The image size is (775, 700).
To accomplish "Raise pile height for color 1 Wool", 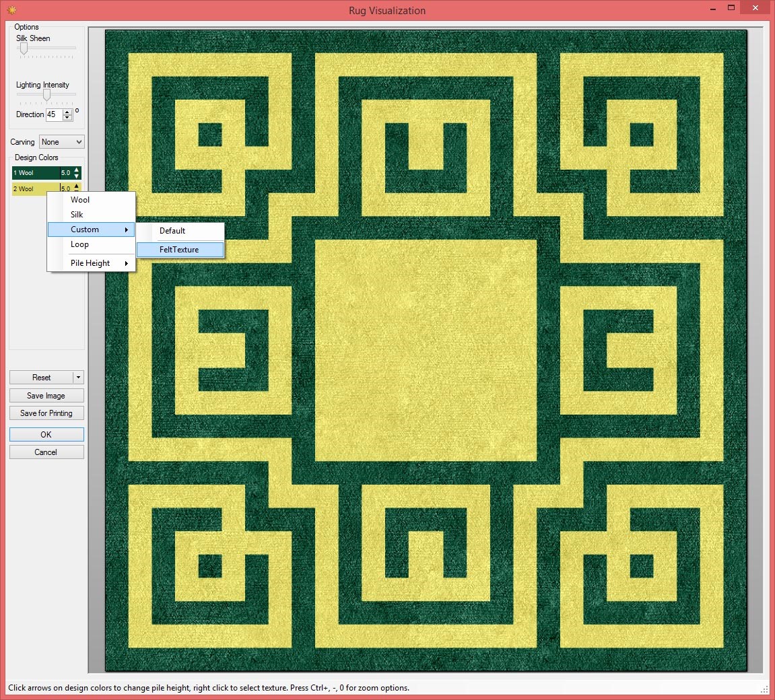I will [76, 170].
